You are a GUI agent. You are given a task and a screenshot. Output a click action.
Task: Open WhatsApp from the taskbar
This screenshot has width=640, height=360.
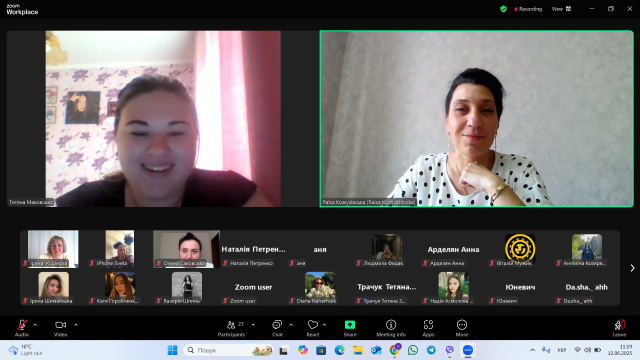(413, 350)
